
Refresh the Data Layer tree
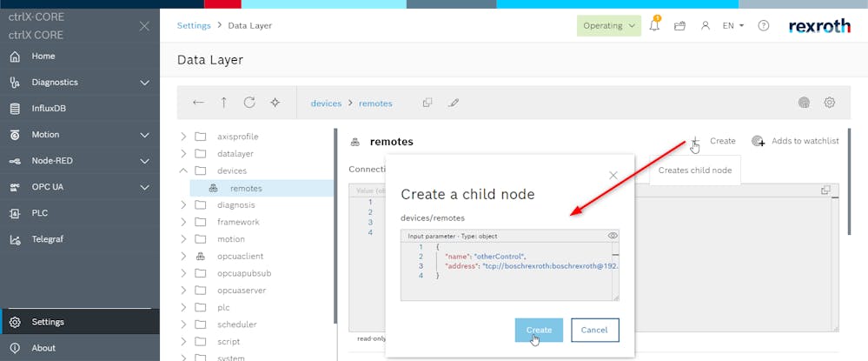coord(249,103)
